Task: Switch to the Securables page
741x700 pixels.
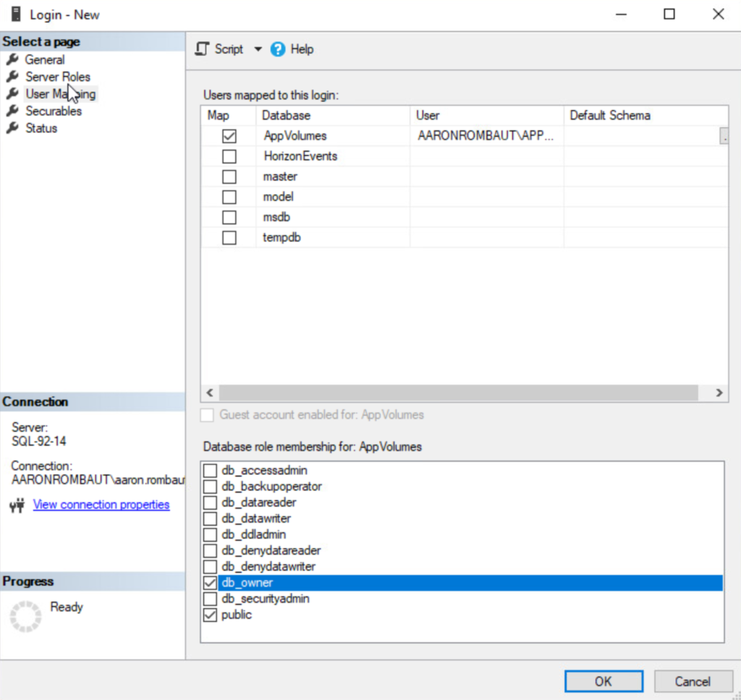Action: click(x=54, y=111)
